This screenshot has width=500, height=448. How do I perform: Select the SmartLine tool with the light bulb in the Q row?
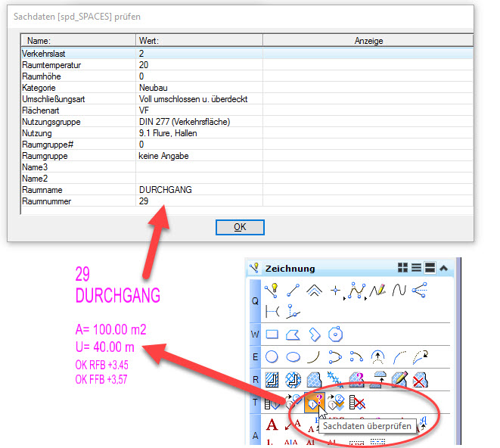[272, 291]
